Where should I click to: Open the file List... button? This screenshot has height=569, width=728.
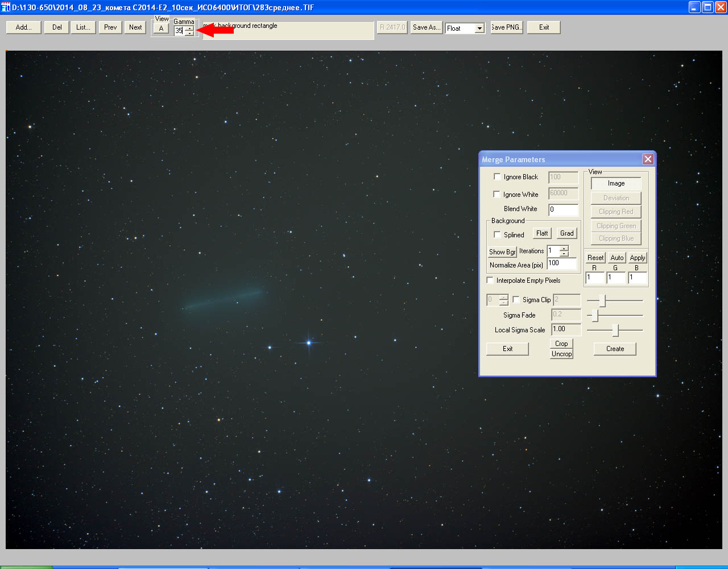point(83,27)
